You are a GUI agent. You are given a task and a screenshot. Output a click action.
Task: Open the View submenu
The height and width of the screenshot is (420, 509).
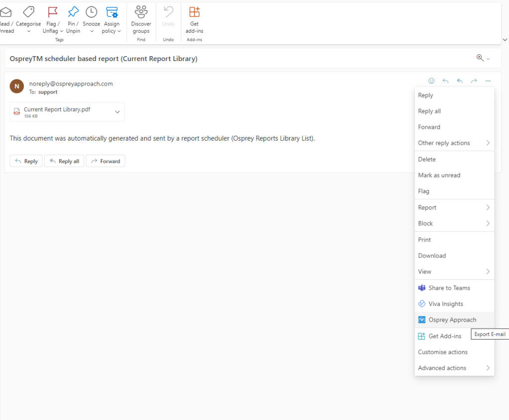[454, 271]
